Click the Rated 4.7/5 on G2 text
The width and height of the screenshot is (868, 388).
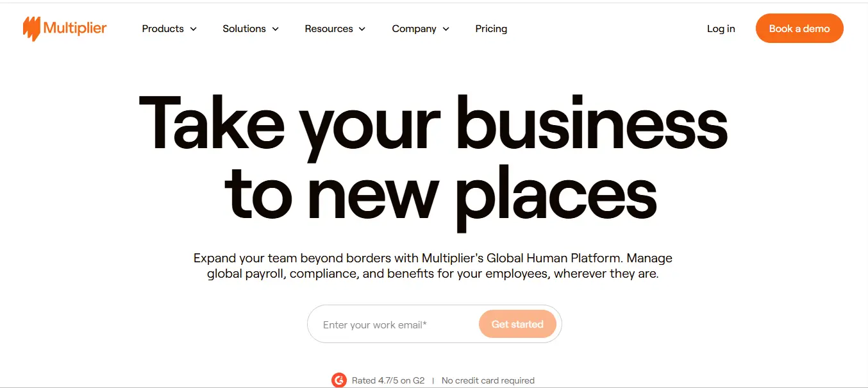[x=388, y=380]
